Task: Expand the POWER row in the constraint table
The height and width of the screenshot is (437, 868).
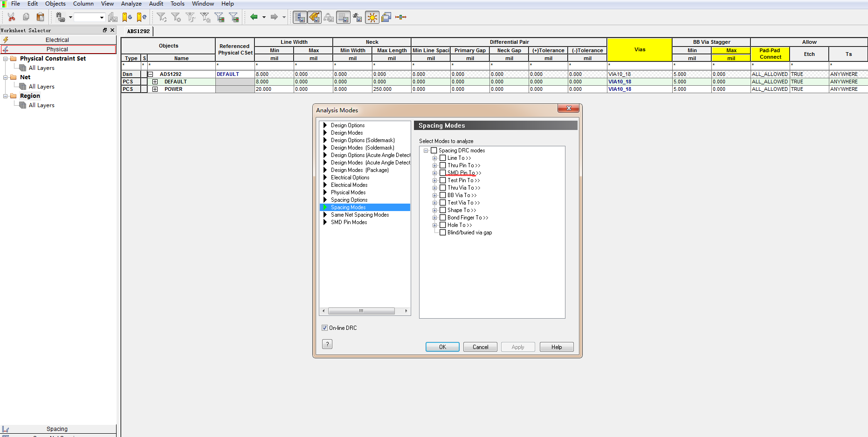Action: pyautogui.click(x=155, y=89)
